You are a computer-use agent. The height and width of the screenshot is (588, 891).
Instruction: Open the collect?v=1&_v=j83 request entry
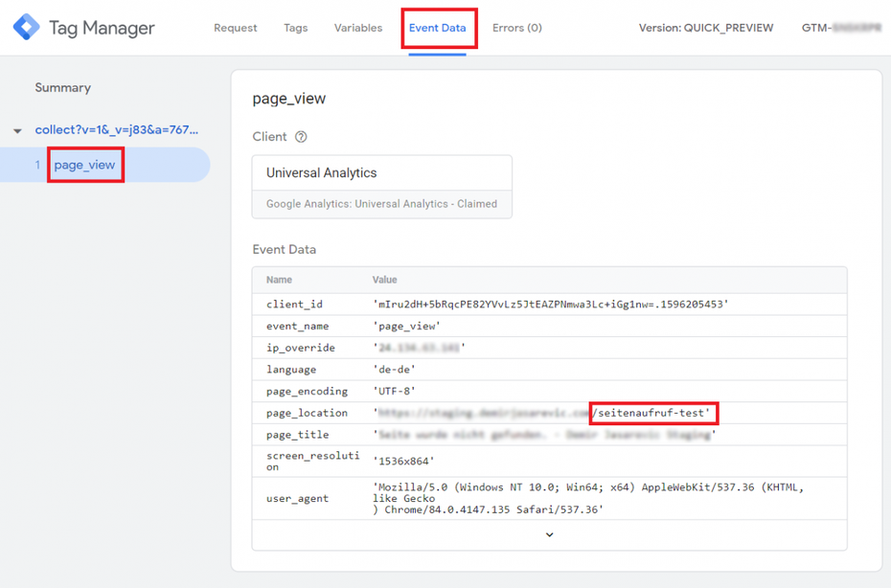pyautogui.click(x=117, y=129)
